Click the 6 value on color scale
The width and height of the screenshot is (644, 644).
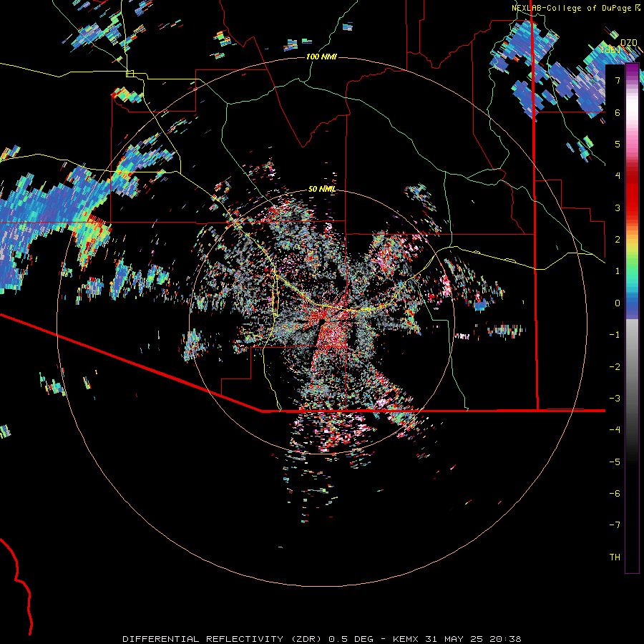[618, 112]
